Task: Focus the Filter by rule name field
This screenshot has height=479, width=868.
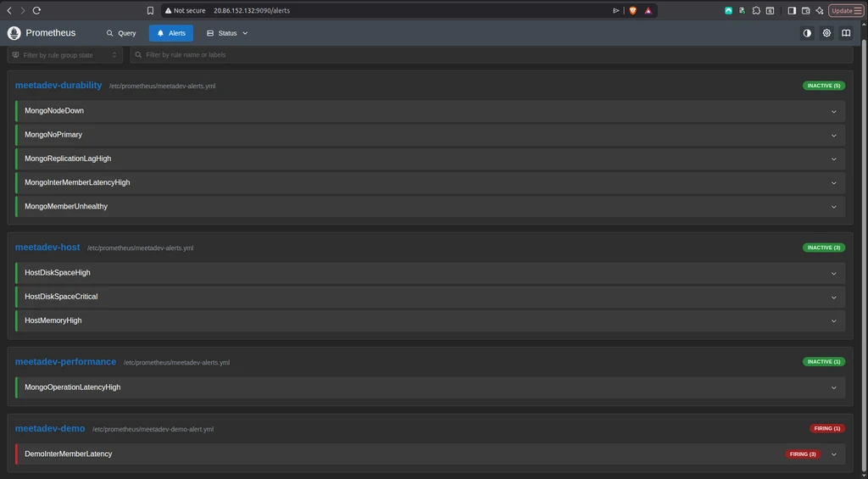Action: 492,55
